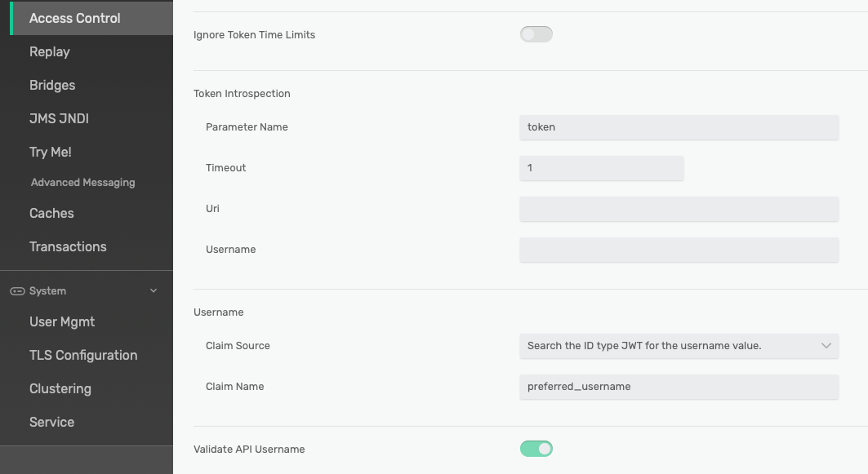The height and width of the screenshot is (474, 868).
Task: Click the Token Introspection heading
Action: tap(242, 94)
